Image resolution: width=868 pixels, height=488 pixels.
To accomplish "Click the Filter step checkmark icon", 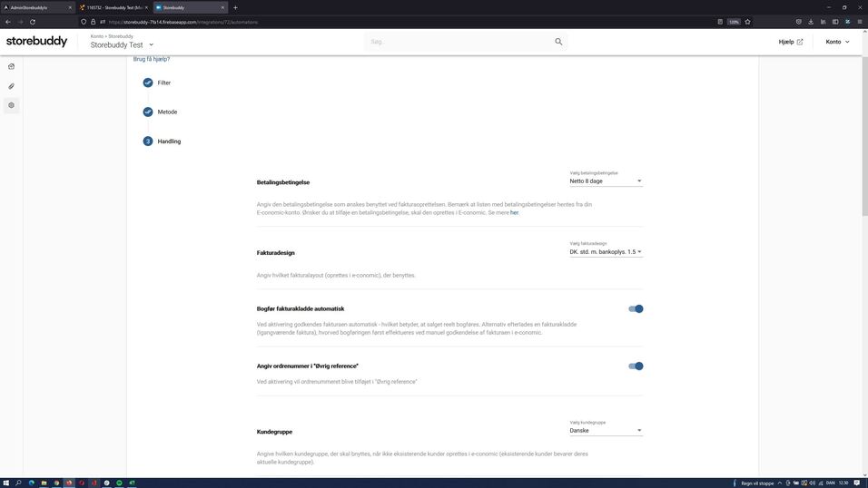I will (x=148, y=83).
